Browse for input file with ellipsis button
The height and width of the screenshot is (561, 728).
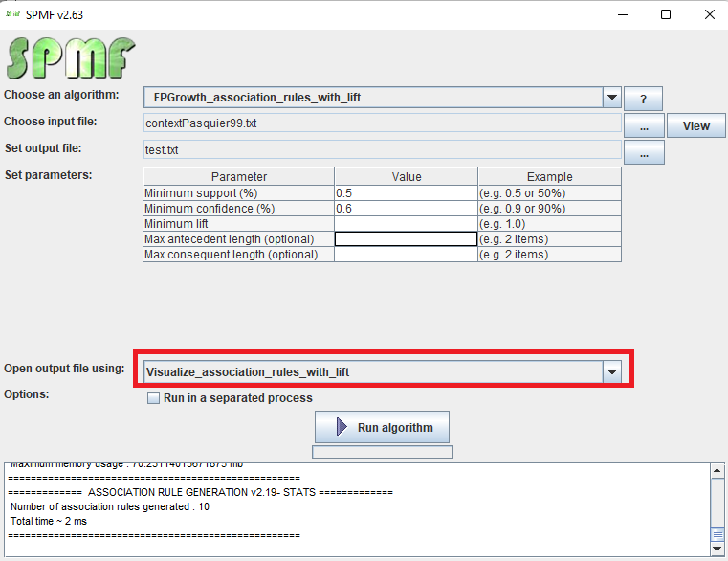(644, 125)
